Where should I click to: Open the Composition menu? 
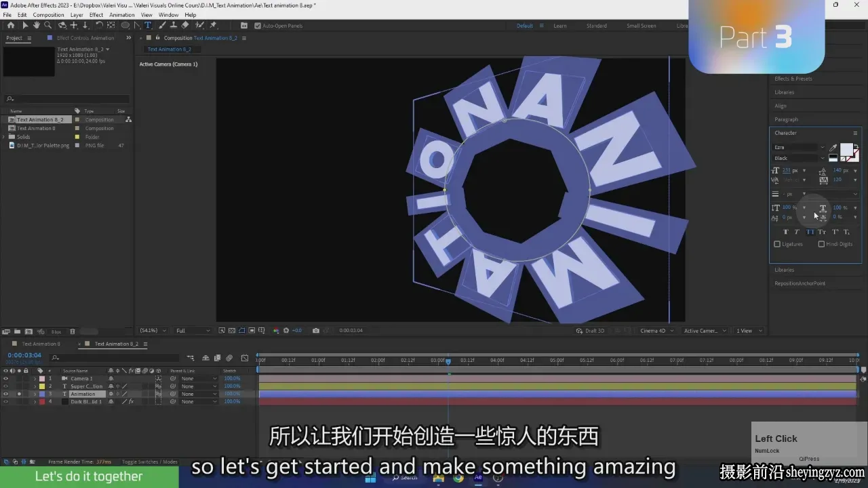(x=48, y=15)
